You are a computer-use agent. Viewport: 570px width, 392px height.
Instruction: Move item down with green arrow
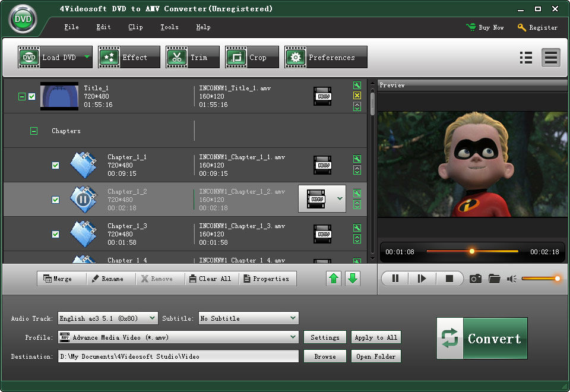pyautogui.click(x=353, y=279)
